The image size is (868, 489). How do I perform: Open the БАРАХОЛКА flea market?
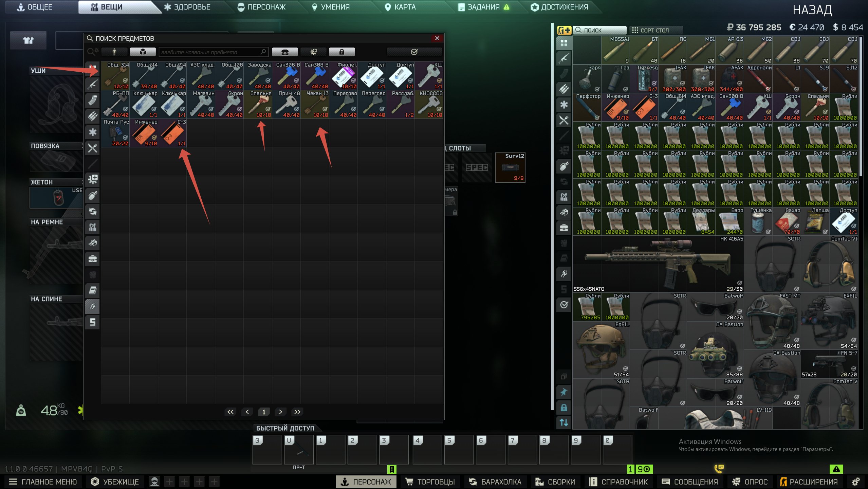(x=495, y=482)
